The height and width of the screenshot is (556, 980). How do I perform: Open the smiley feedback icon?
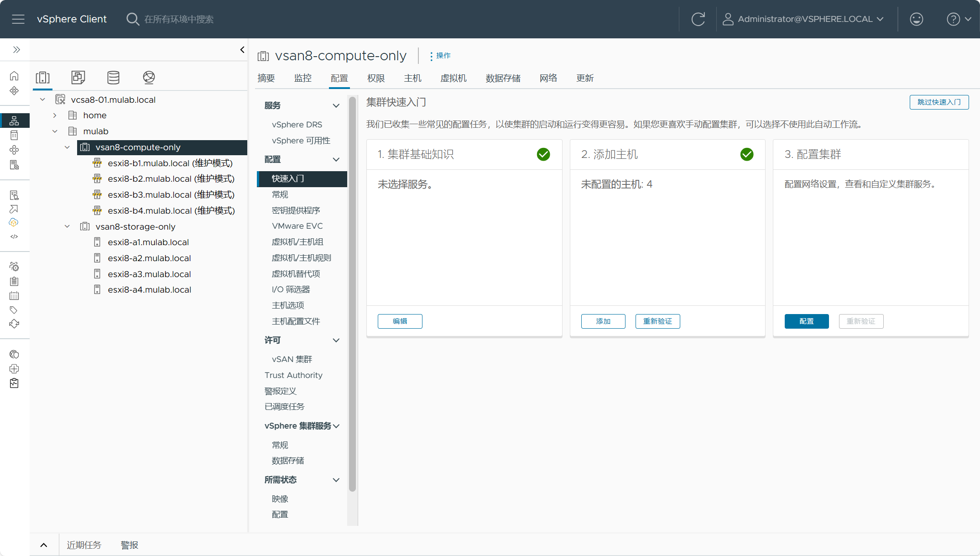[916, 19]
